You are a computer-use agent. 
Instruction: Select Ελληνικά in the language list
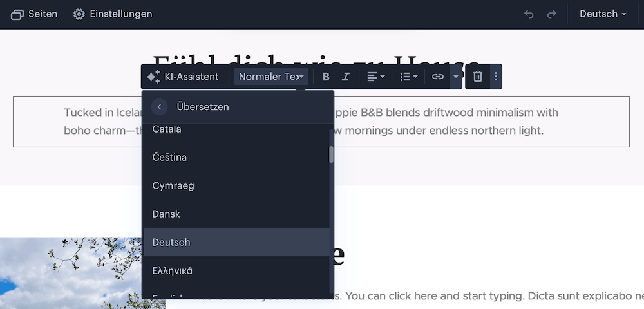(x=236, y=271)
